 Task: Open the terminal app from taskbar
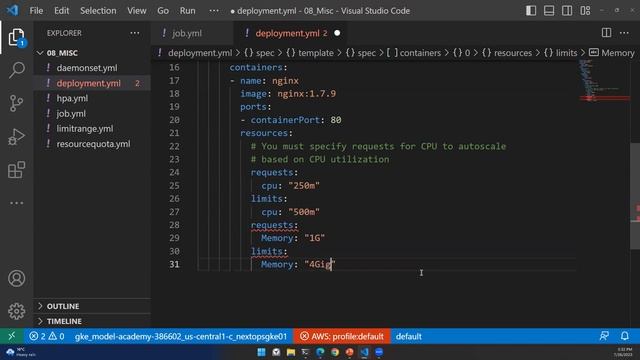coord(305,352)
